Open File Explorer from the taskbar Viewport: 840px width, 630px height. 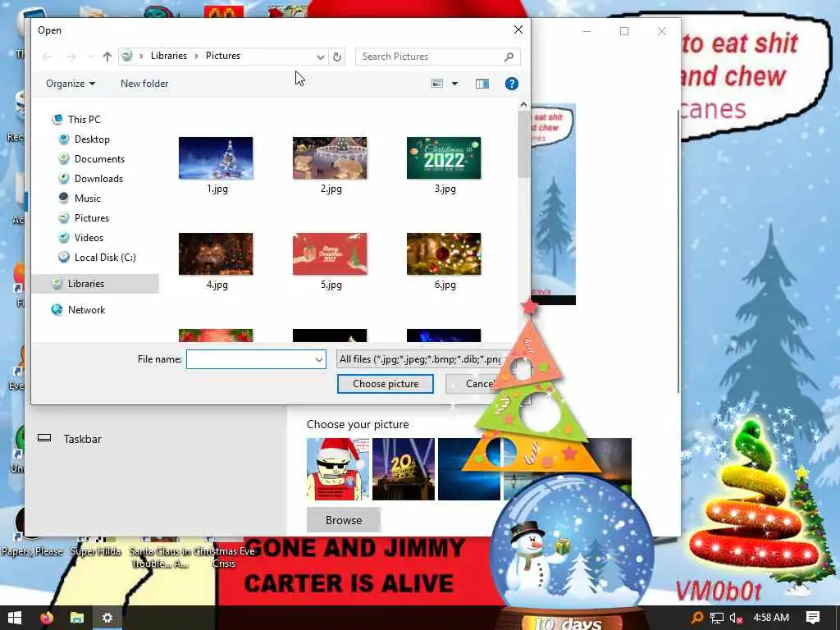[77, 618]
